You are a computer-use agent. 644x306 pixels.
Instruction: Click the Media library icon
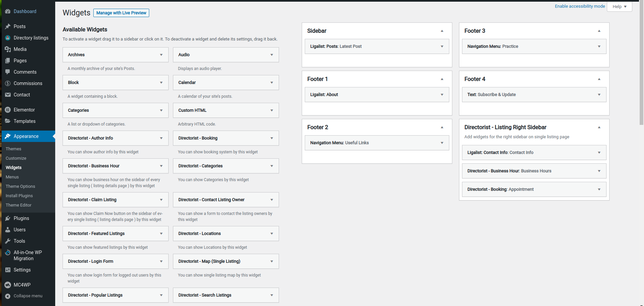8,49
